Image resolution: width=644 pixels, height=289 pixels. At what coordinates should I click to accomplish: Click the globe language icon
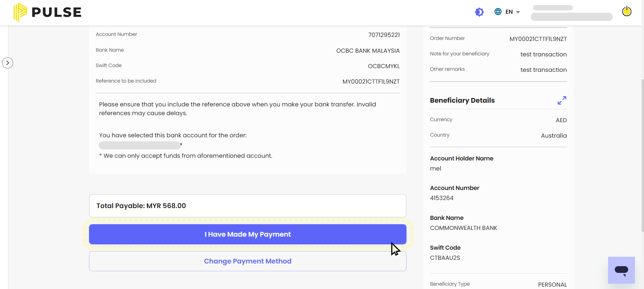click(x=498, y=12)
